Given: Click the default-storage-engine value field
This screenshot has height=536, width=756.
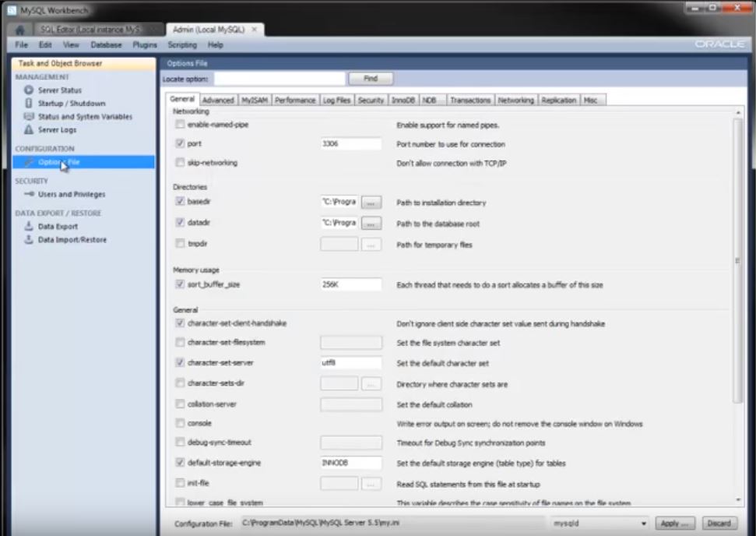Looking at the screenshot, I should 350,463.
